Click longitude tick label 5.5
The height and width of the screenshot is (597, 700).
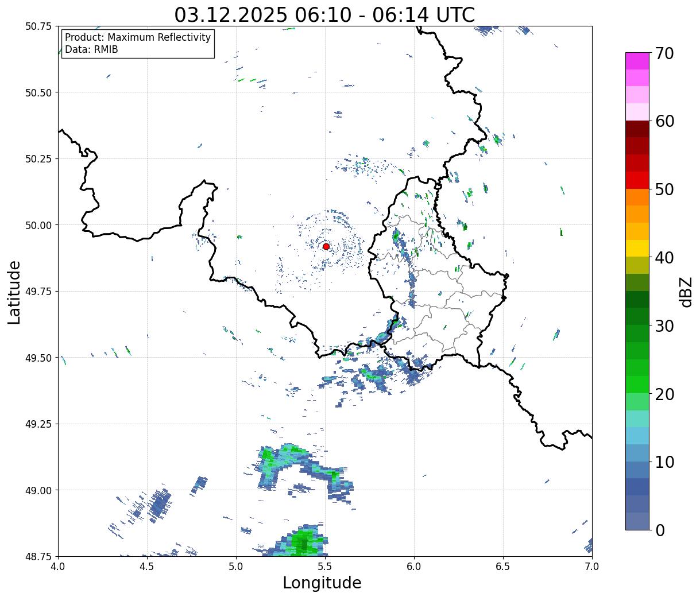[325, 567]
